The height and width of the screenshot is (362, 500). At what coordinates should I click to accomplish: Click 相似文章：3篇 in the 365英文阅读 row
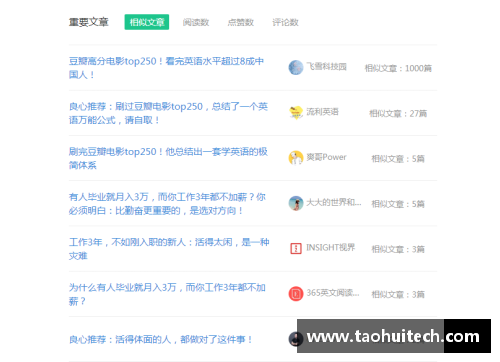[x=398, y=294]
